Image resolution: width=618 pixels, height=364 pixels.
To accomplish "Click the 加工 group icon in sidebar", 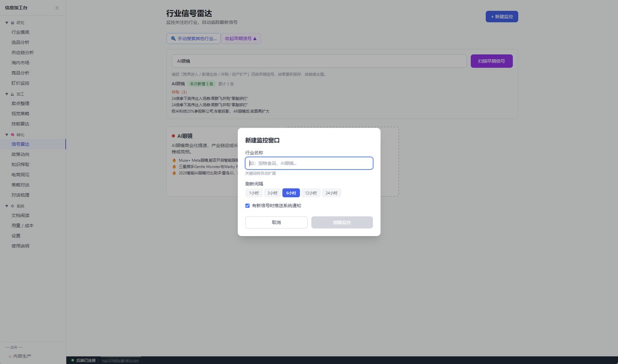I will 12,94.
